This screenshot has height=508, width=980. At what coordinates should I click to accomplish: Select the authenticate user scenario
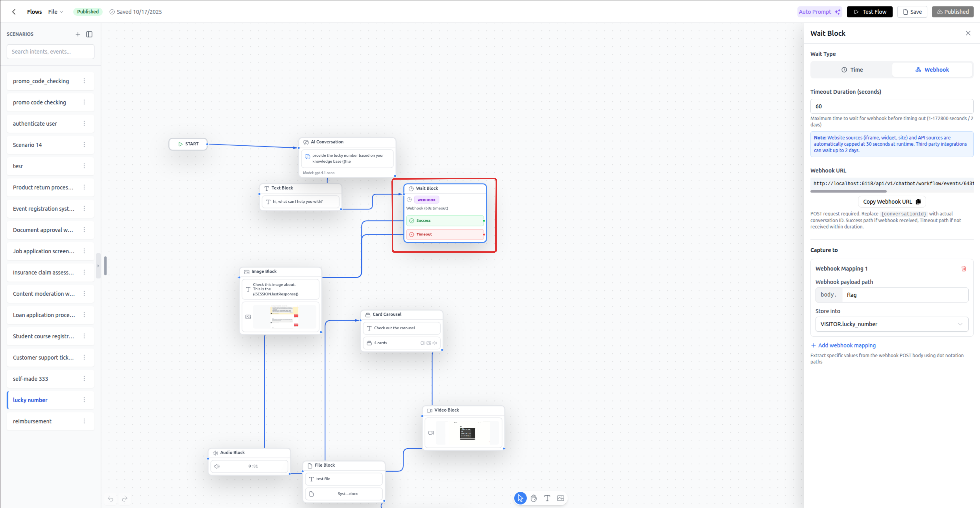pos(35,124)
